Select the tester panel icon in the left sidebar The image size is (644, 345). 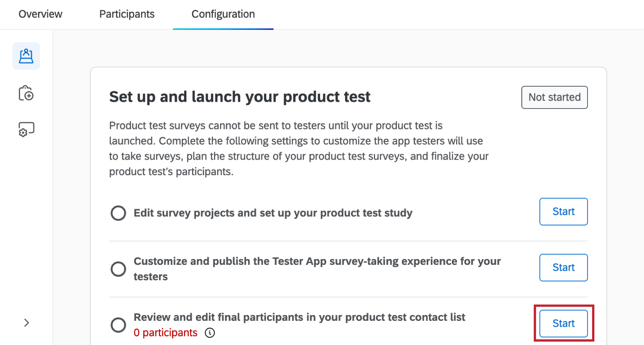[26, 56]
